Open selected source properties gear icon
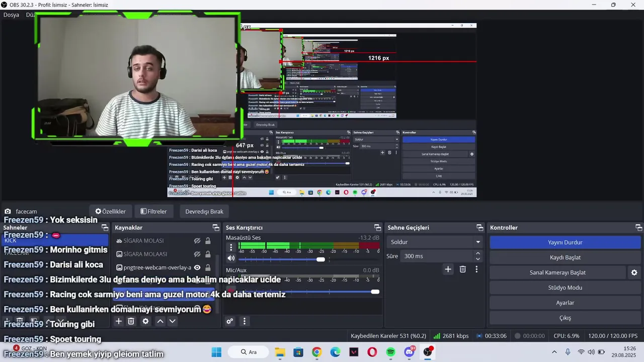 coord(145,321)
